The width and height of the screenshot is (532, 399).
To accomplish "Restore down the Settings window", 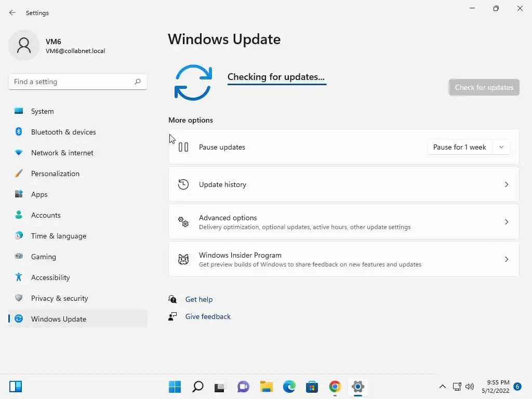I will coord(496,8).
